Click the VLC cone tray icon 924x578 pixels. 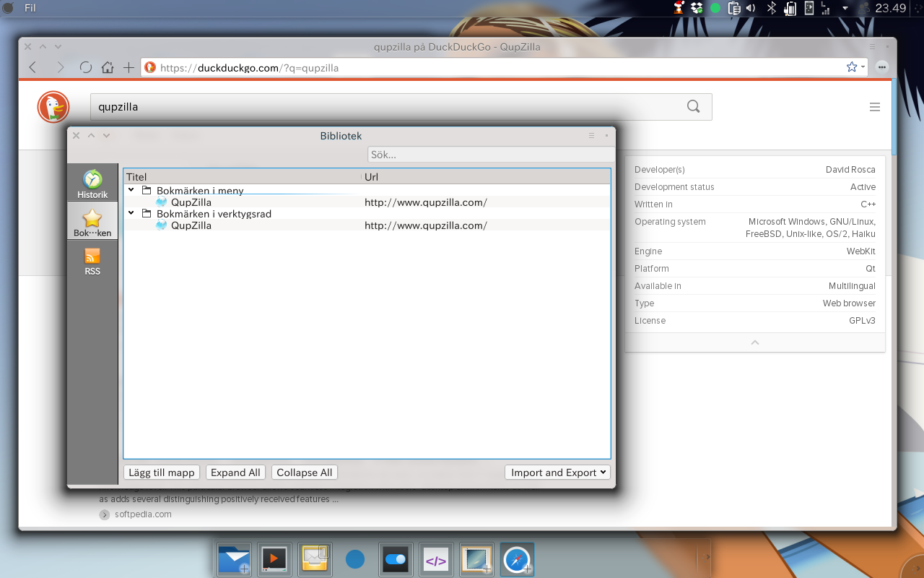click(679, 8)
